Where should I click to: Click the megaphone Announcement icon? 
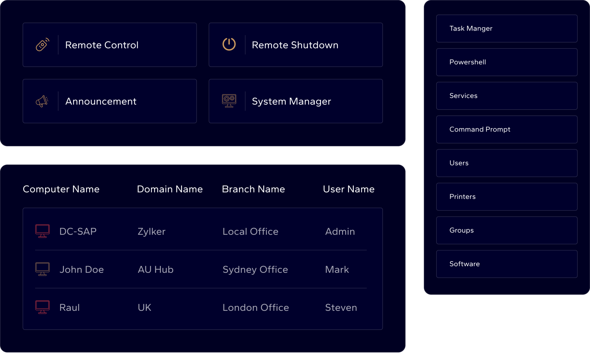click(42, 101)
